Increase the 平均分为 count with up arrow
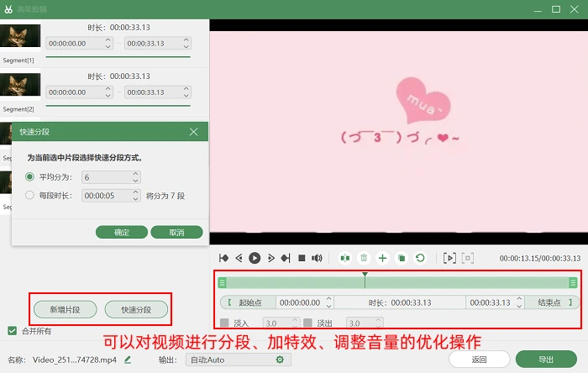Viewport: 588px width, 373px height. (x=136, y=174)
